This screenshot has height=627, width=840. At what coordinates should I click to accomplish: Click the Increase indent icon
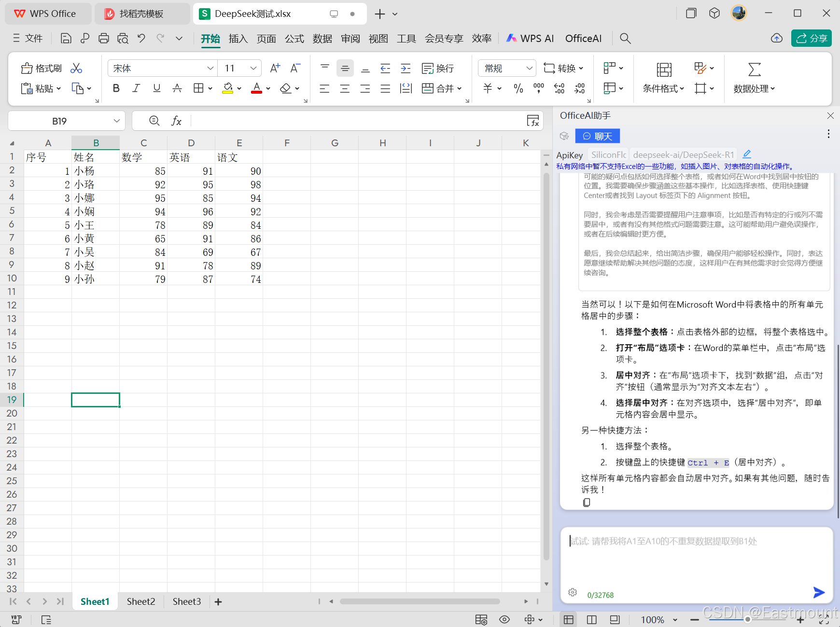click(x=406, y=68)
